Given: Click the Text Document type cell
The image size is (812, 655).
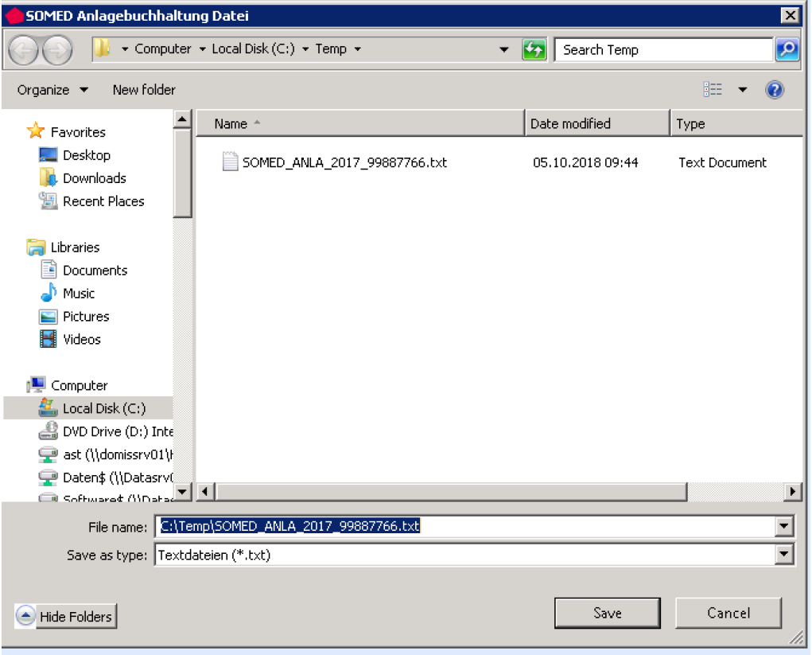Looking at the screenshot, I should 722,162.
